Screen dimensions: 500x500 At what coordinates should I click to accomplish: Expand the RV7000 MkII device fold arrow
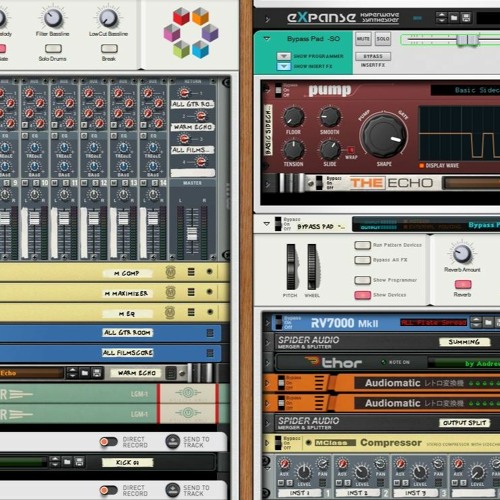pyautogui.click(x=267, y=323)
